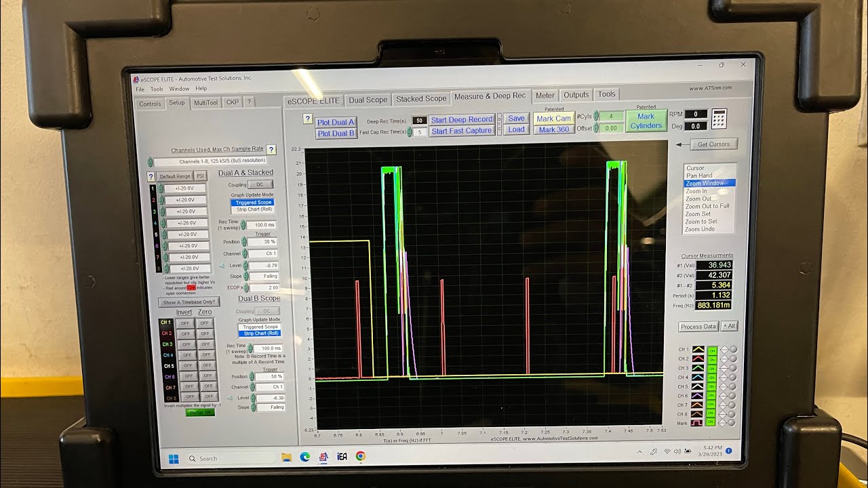Switch to the Dual Scope tab
Screen dimensions: 868x488
(368, 100)
